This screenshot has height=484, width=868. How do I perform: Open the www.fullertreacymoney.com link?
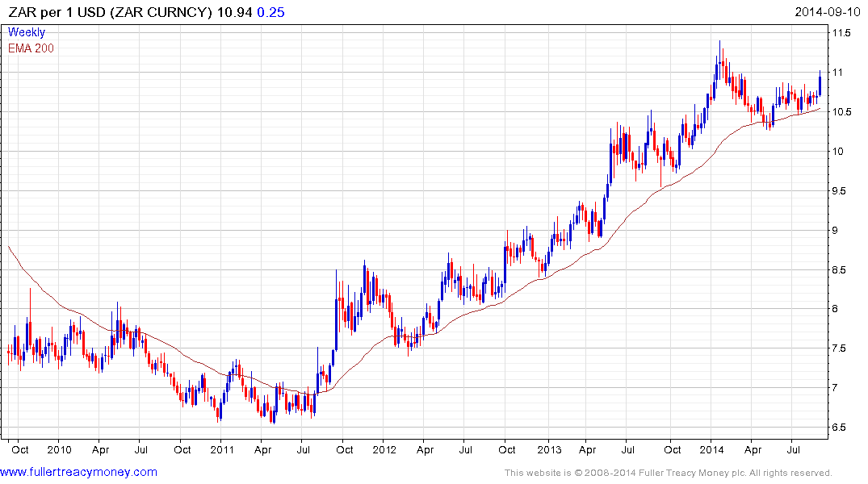(x=78, y=472)
